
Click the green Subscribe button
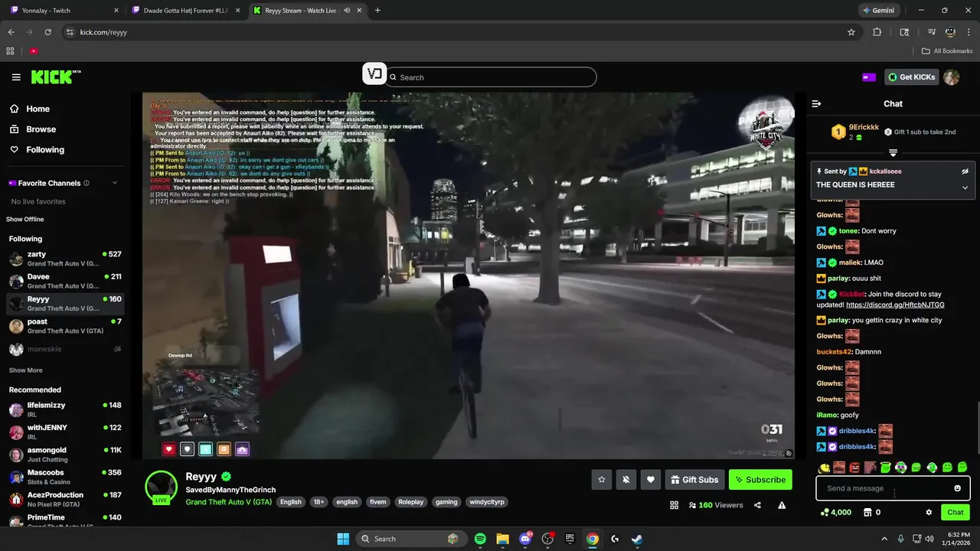760,480
